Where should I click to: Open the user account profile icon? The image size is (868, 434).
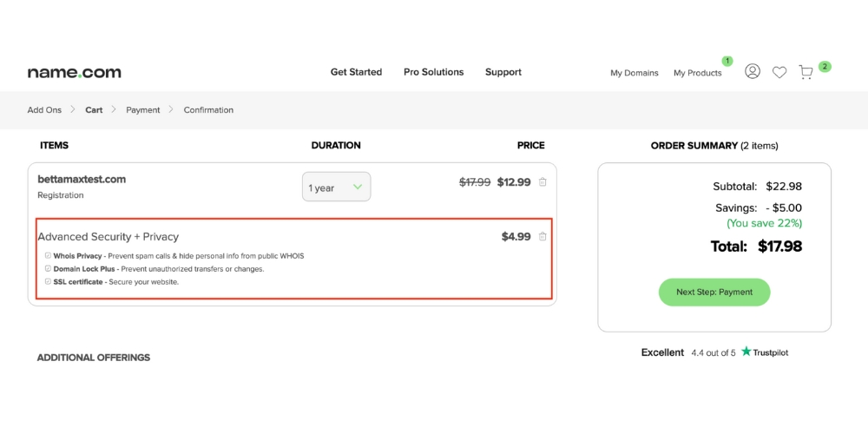pos(753,72)
